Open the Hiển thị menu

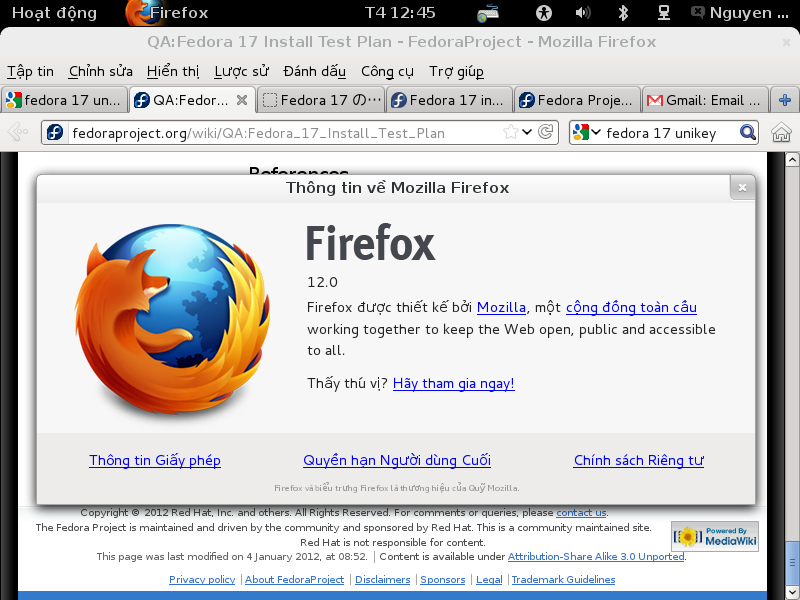[173, 71]
